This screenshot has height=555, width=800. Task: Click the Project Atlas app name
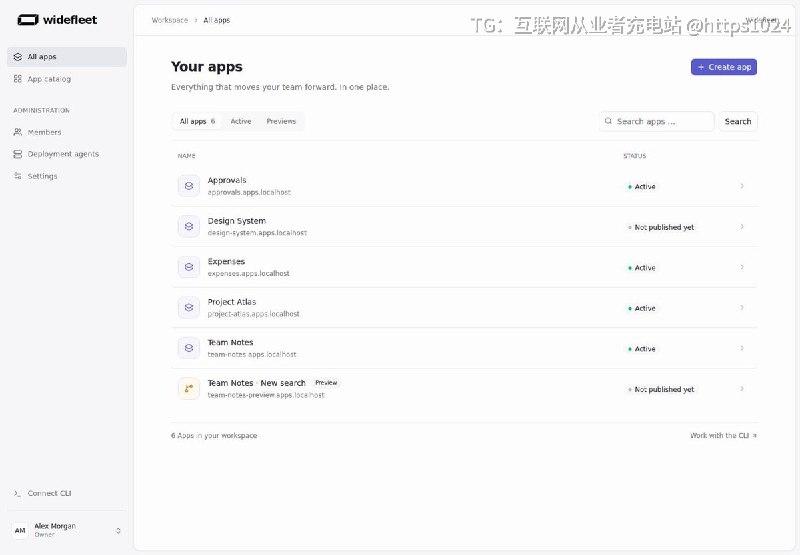pos(232,301)
